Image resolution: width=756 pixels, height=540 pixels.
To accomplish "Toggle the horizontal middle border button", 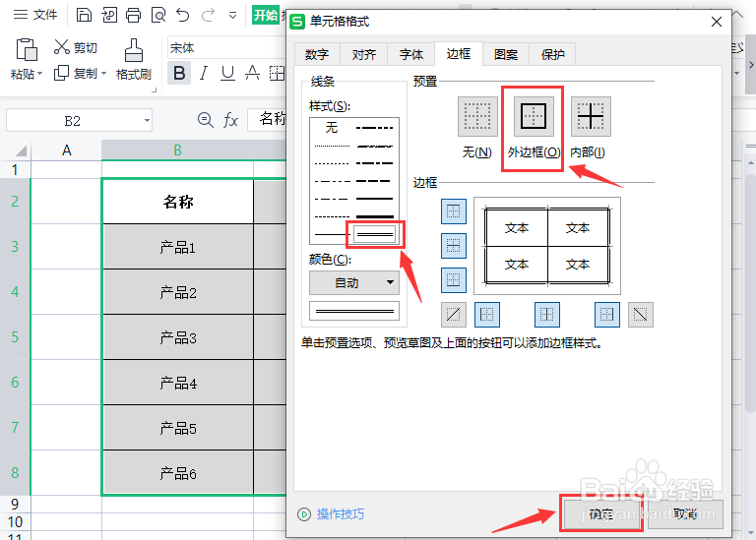I will click(x=453, y=246).
